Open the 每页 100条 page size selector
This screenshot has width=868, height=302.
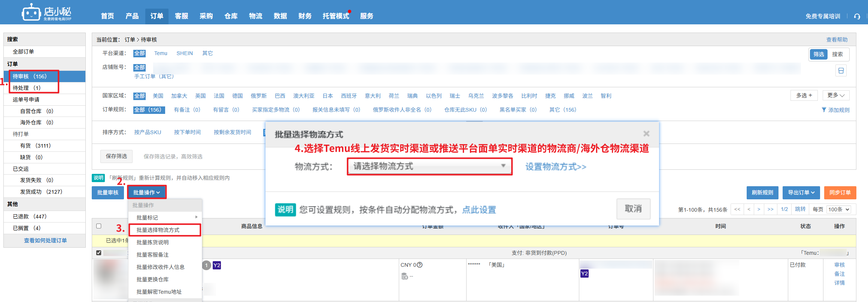[x=839, y=209]
